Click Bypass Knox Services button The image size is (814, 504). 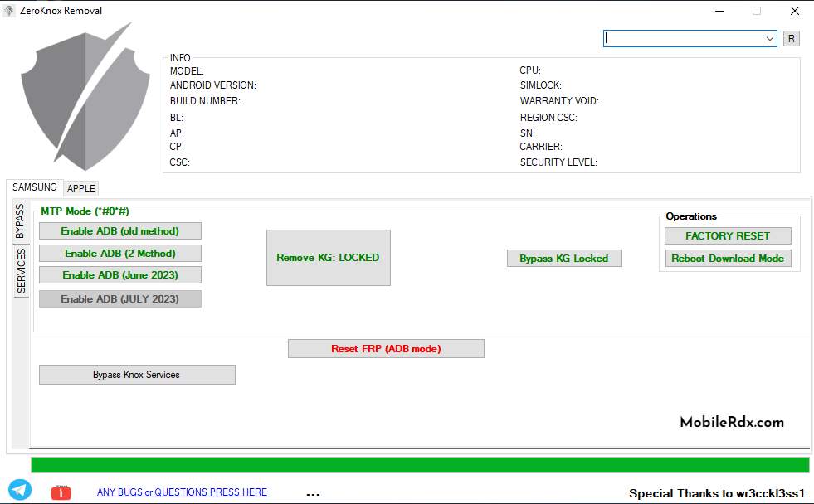(137, 375)
